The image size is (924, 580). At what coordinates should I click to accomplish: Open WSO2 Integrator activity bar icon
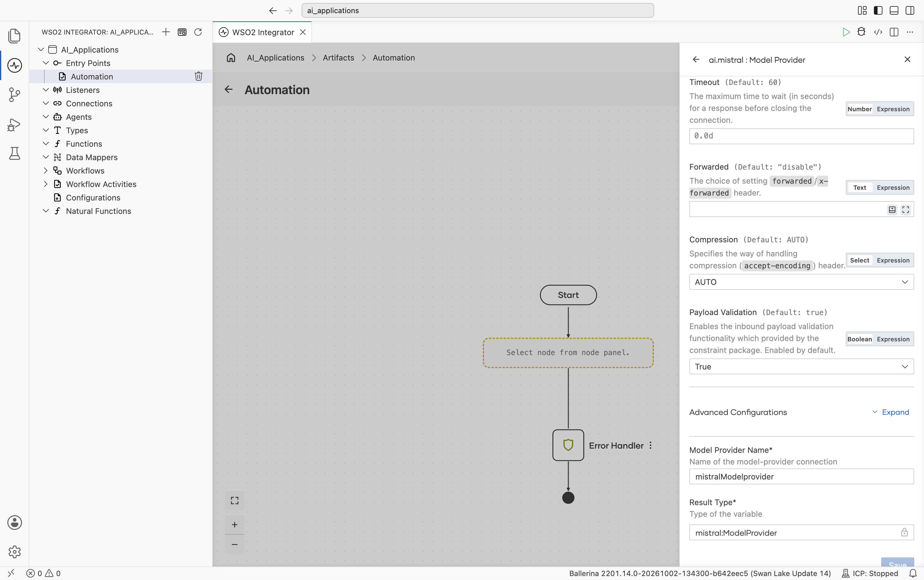click(x=14, y=65)
